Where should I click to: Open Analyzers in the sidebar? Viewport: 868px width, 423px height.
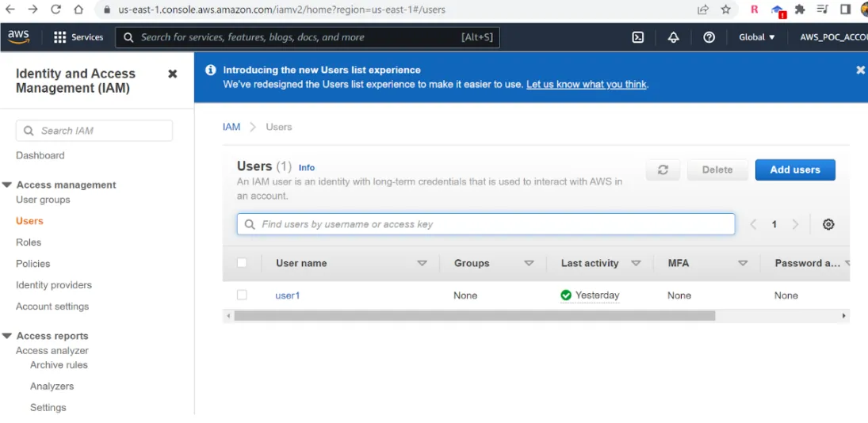click(x=52, y=386)
